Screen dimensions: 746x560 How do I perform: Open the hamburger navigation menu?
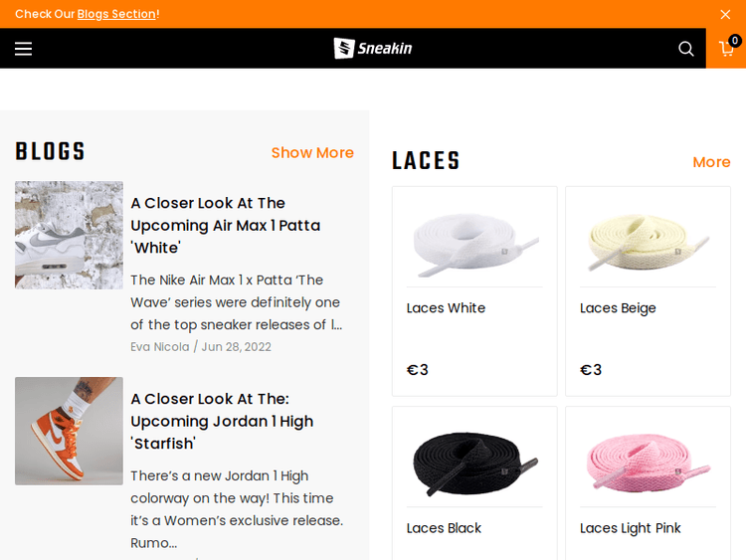(23, 49)
